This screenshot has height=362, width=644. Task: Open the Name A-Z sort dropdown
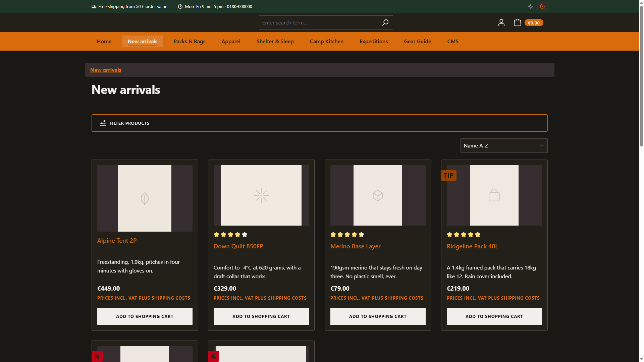504,145
